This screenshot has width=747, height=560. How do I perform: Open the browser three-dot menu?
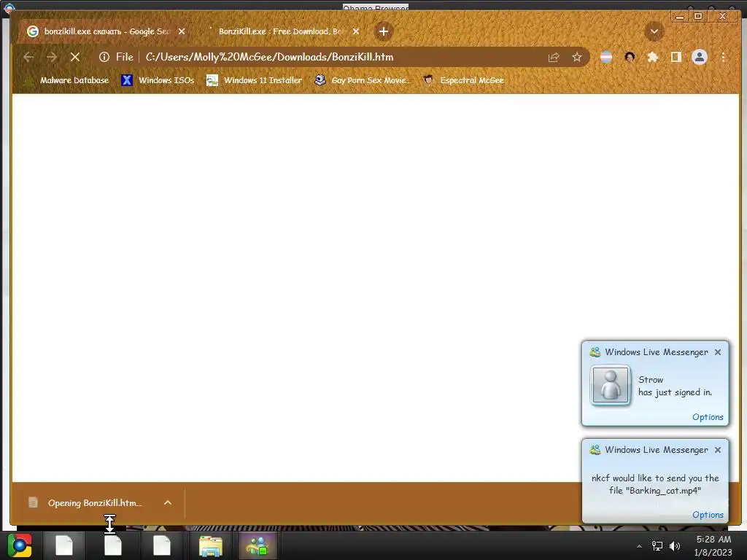[723, 58]
